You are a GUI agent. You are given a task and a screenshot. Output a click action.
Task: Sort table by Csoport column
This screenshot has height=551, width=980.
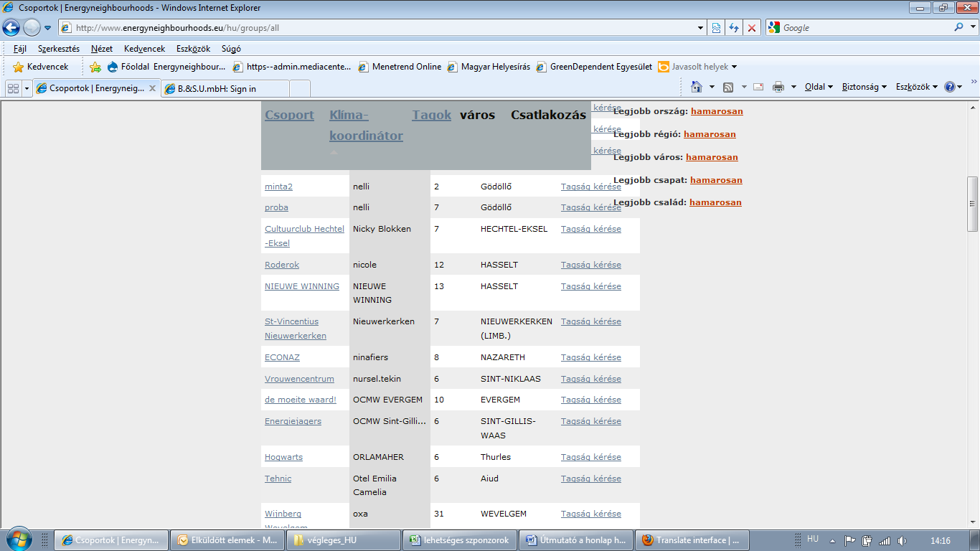click(289, 115)
